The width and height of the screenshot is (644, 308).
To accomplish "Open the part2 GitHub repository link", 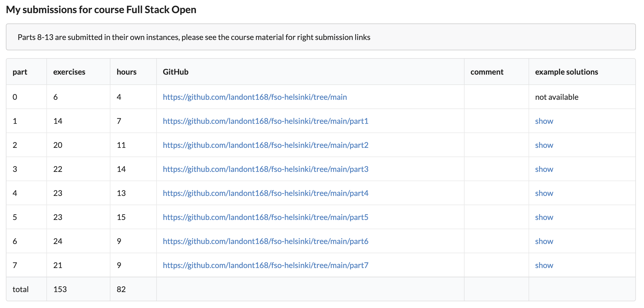I will click(266, 145).
